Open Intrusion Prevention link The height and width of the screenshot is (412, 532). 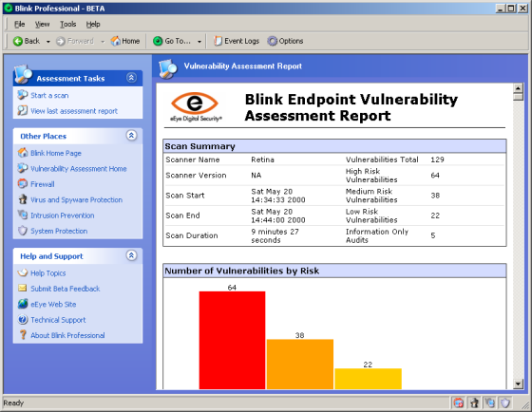(63, 215)
